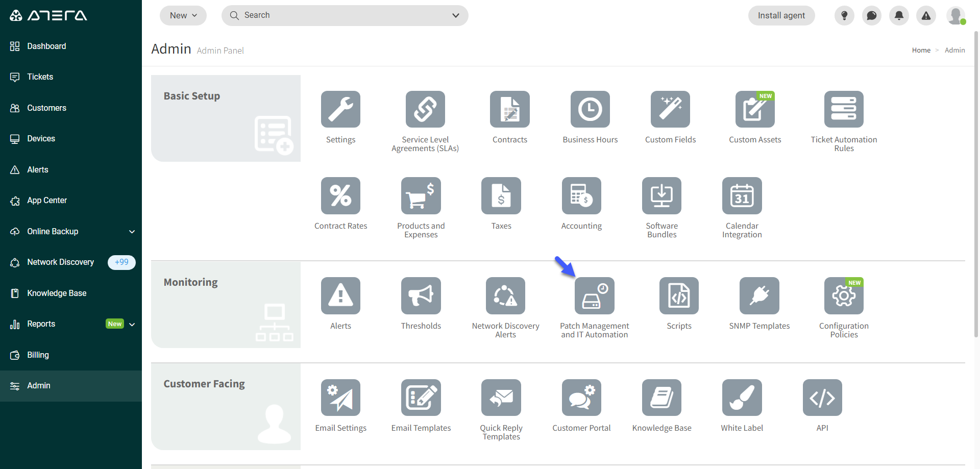Open Calendar Integration
The image size is (980, 469).
742,196
